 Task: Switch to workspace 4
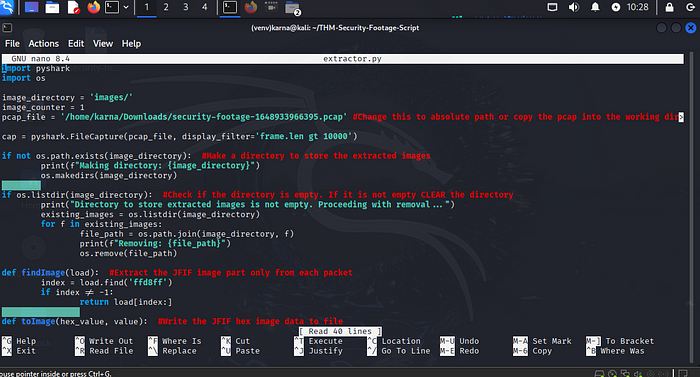(x=204, y=7)
